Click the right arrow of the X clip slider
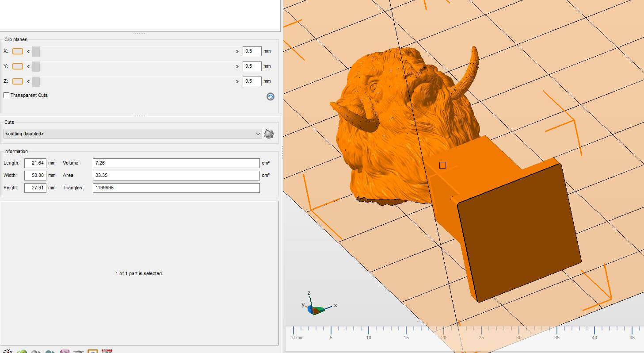The width and height of the screenshot is (644, 353). click(237, 51)
